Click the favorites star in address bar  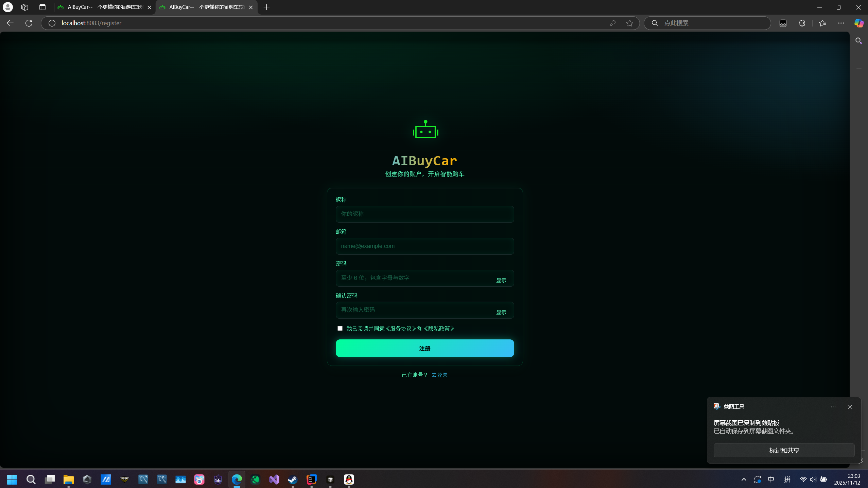coord(629,23)
